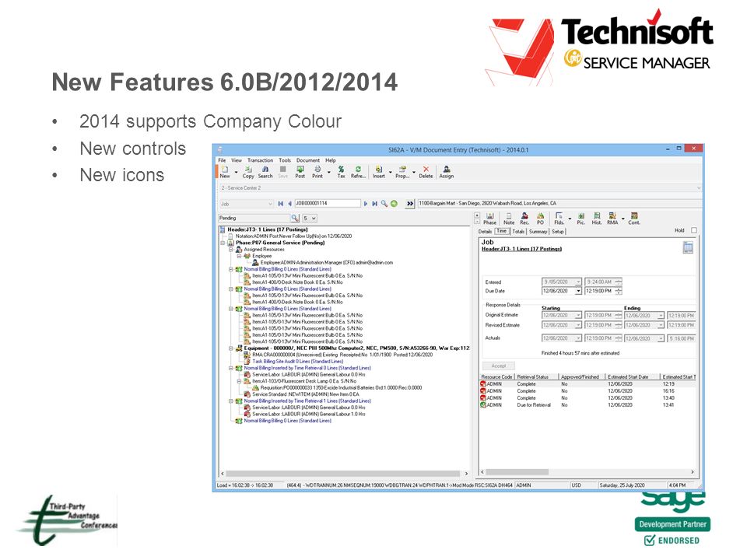Open the Document menu
The image size is (747, 560).
point(308,160)
